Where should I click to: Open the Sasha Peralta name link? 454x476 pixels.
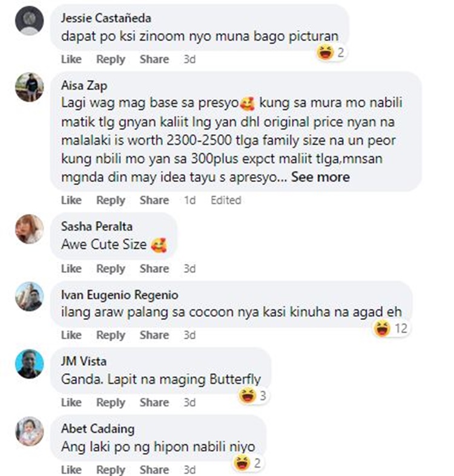tap(97, 226)
